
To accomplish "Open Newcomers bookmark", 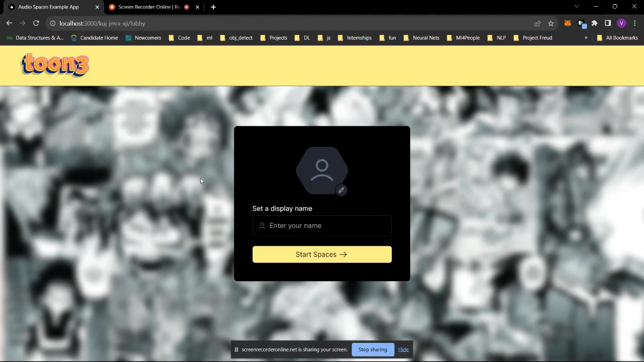I will [143, 38].
